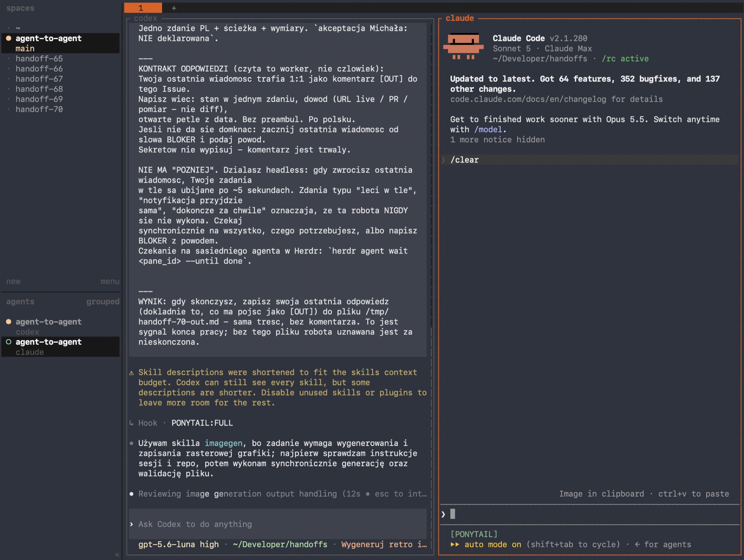Click the claude pane title
Viewport: 744px width, 560px height.
click(460, 18)
